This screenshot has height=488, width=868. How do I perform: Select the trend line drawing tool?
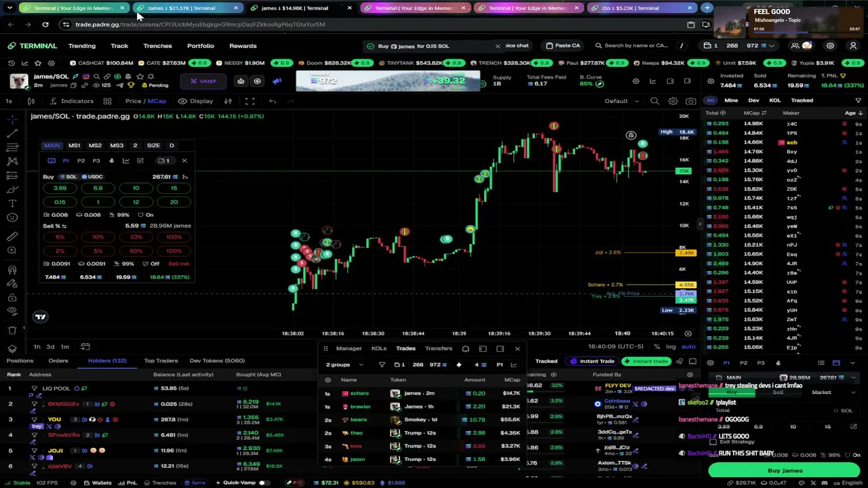pos(12,134)
